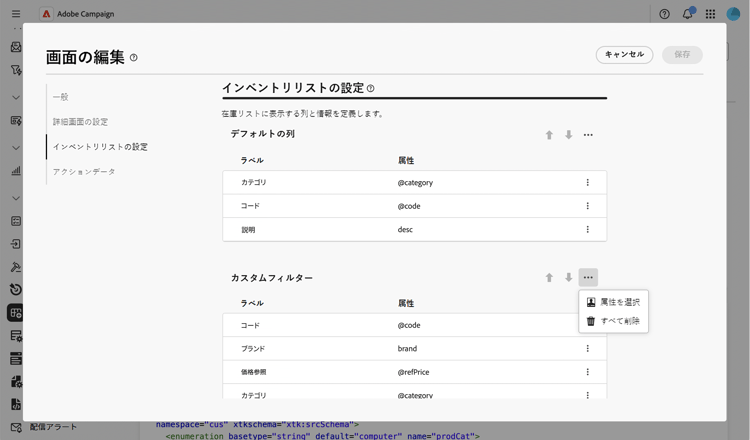Click the highlighted schema grid sidebar icon

16,313
